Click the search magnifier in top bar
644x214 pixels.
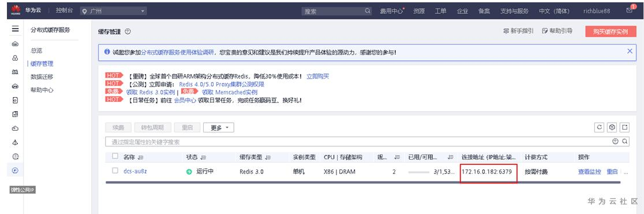pyautogui.click(x=368, y=11)
